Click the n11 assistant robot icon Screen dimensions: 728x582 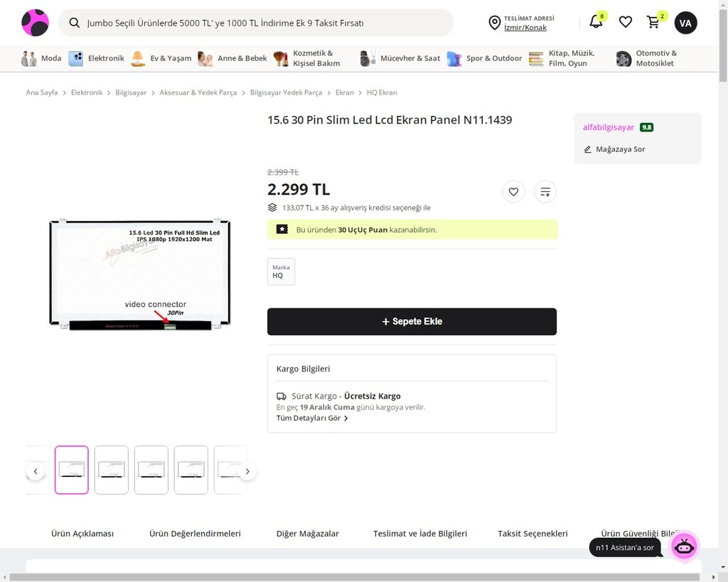685,546
